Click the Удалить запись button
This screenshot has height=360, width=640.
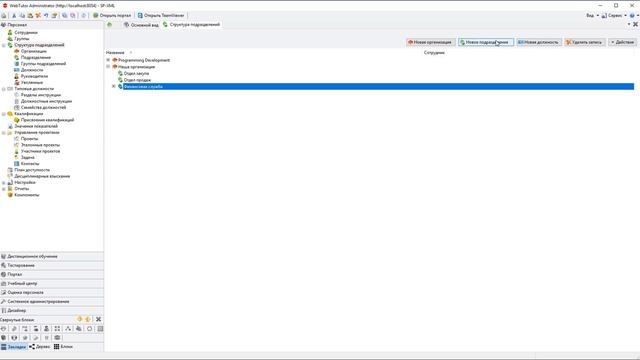[x=585, y=42]
